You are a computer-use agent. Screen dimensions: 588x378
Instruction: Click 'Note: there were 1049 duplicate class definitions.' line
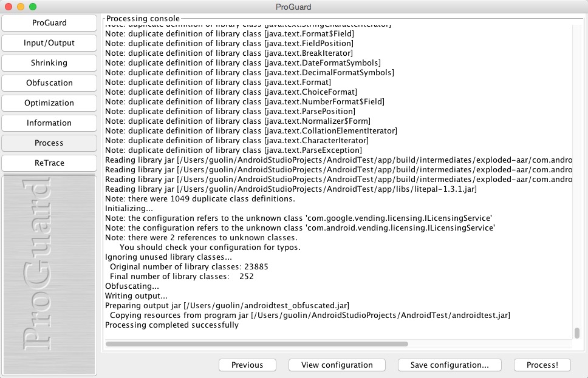[200, 198]
